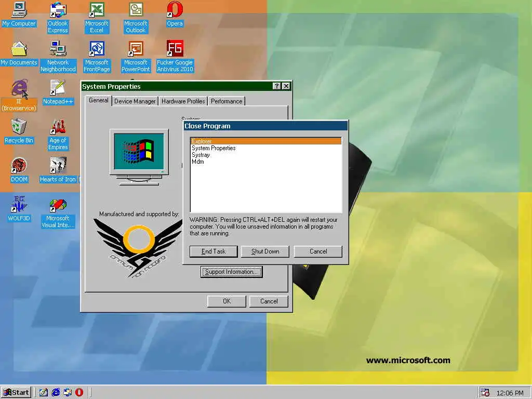Cancel the Close Program dialog
This screenshot has width=532, height=399.
point(318,251)
